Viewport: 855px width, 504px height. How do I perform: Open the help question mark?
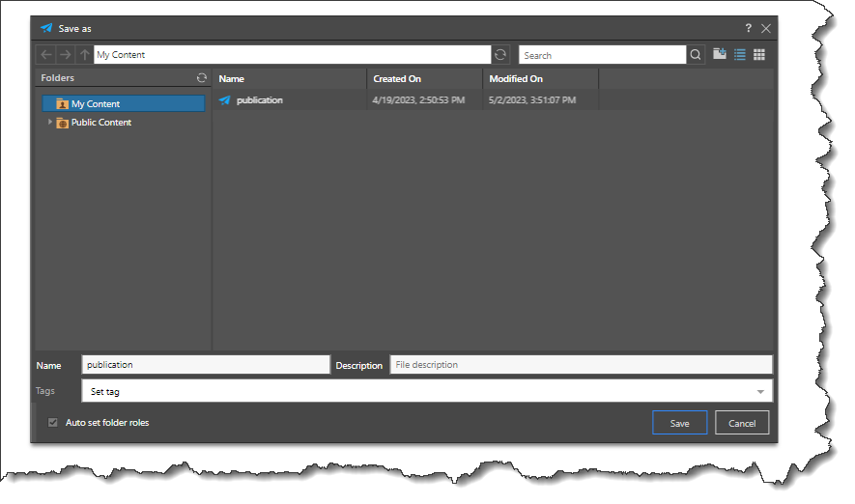coord(748,29)
